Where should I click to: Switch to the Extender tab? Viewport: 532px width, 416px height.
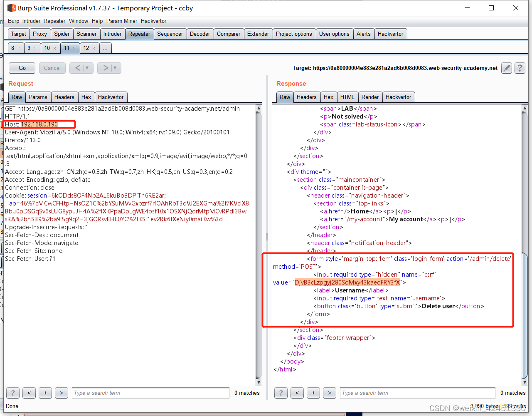click(258, 34)
